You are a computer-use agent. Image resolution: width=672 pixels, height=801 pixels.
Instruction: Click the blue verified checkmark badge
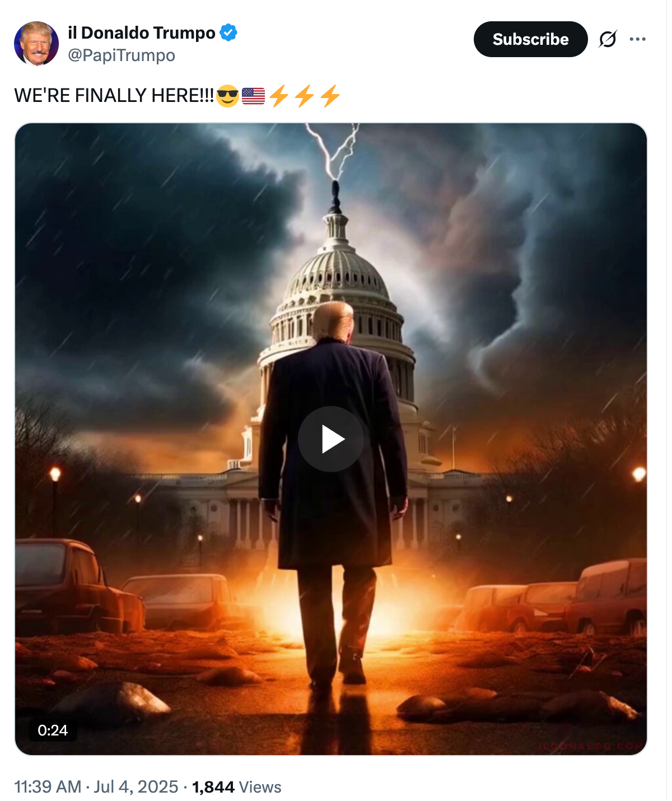tap(228, 32)
